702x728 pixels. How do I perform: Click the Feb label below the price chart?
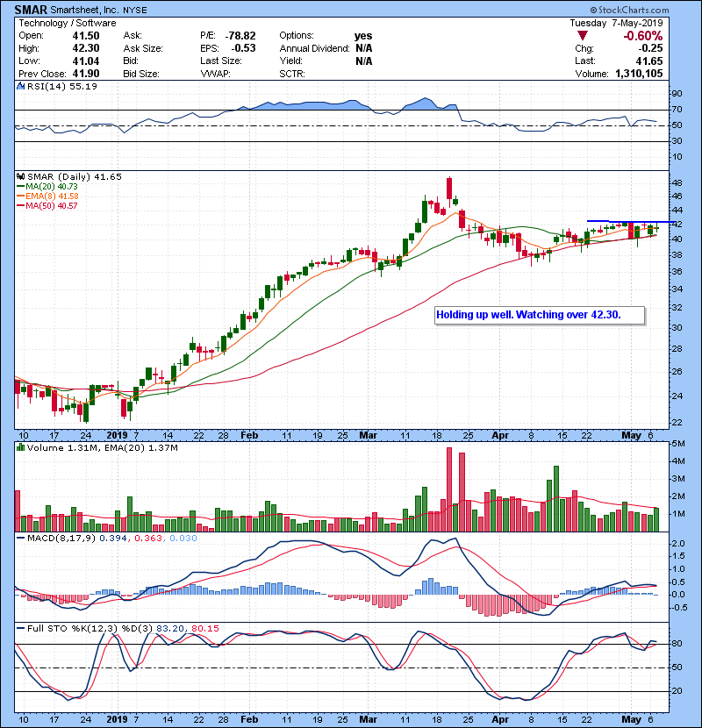click(249, 436)
